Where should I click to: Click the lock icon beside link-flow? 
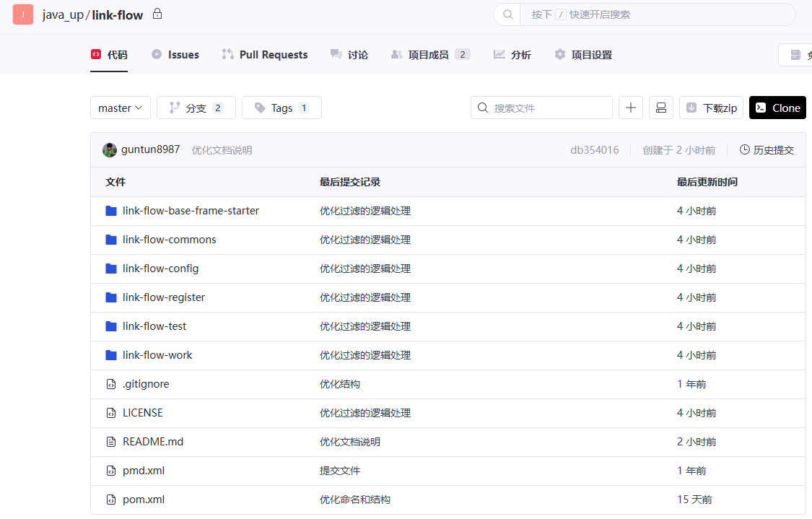click(157, 14)
